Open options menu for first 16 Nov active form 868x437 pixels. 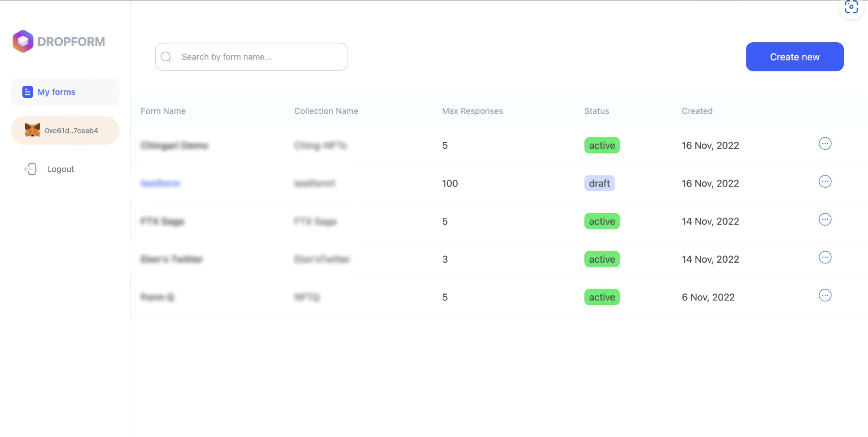pyautogui.click(x=825, y=144)
